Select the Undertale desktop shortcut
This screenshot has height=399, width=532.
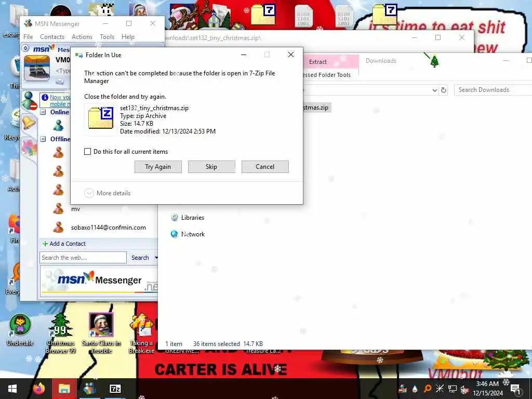20,330
